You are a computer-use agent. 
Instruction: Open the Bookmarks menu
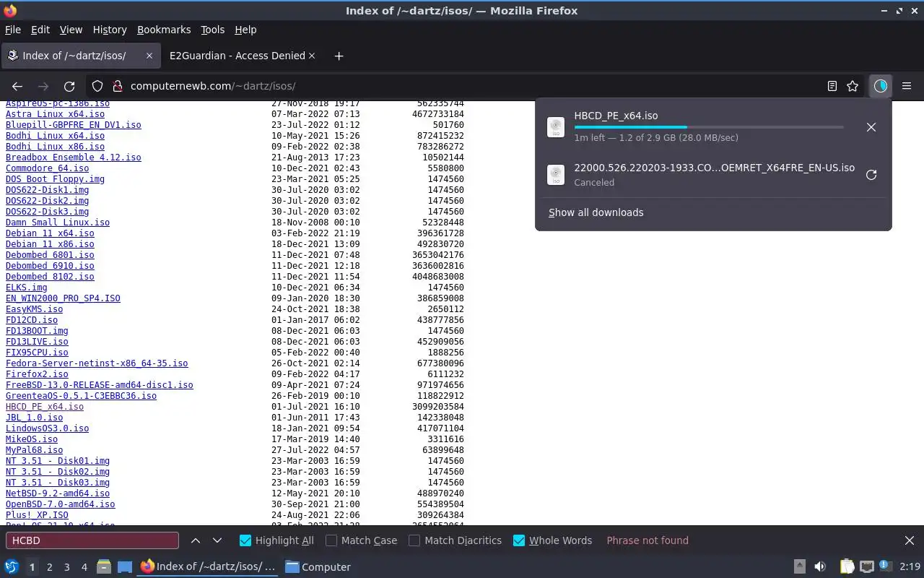click(x=164, y=30)
